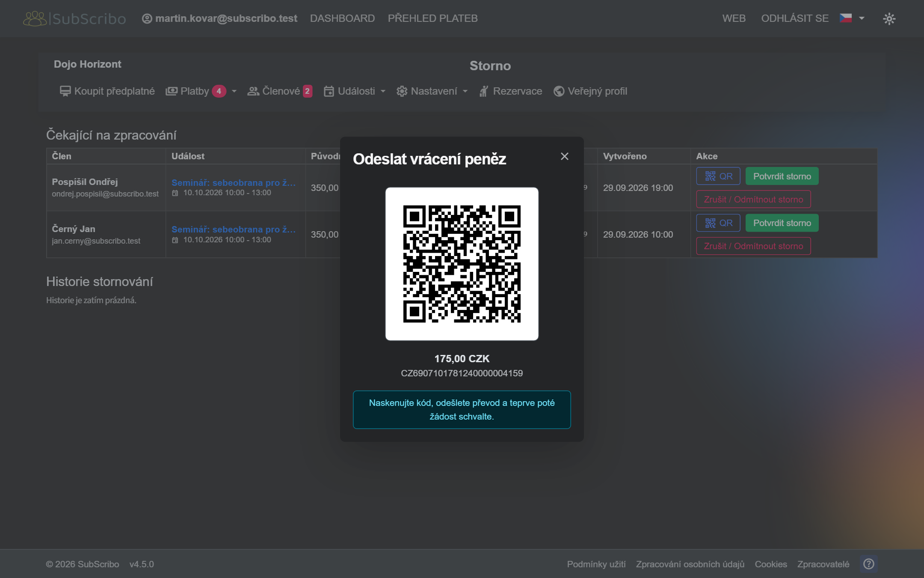
Task: Open Rezervace
Action: [x=511, y=91]
